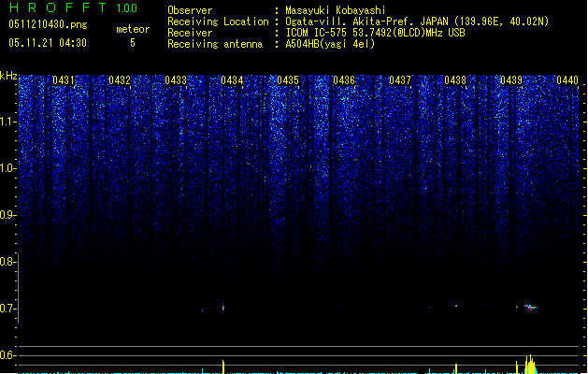Click the 0433 time marker
Viewport: 588px width, 374px height.
(x=176, y=80)
